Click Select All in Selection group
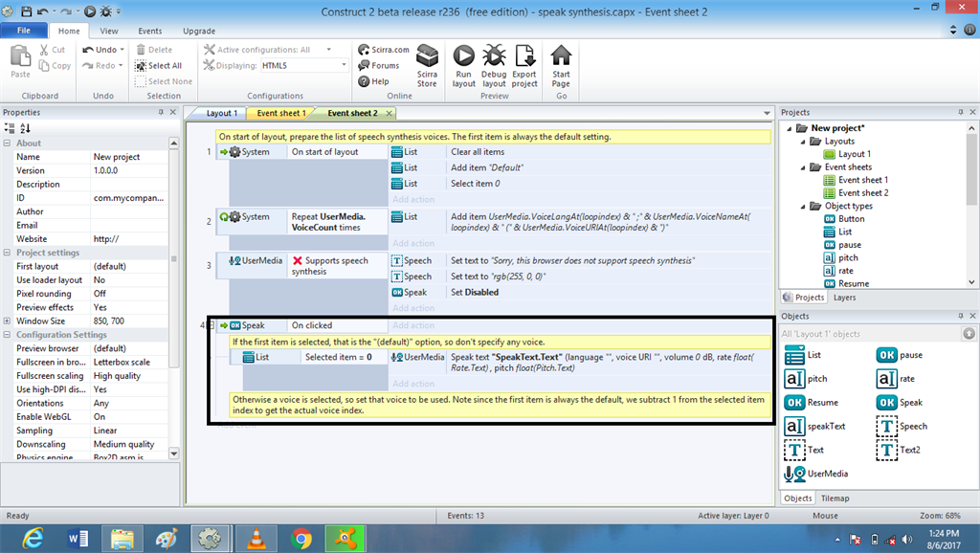 [x=159, y=66]
